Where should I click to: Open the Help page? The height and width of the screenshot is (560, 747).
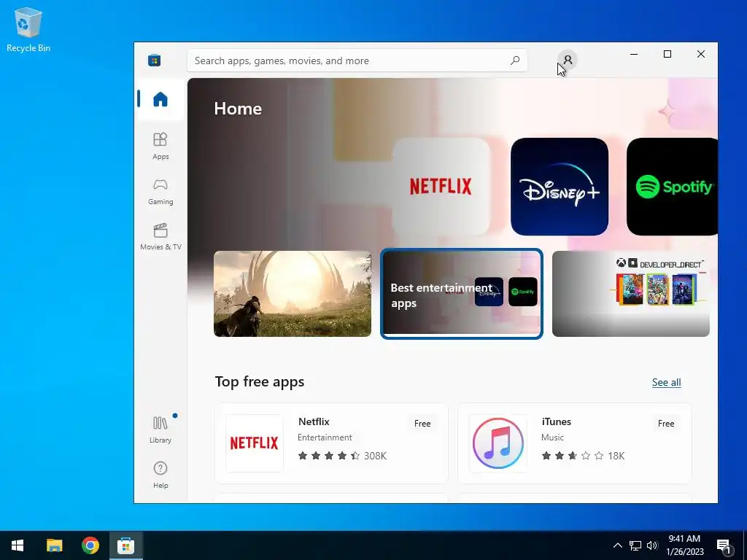click(160, 475)
